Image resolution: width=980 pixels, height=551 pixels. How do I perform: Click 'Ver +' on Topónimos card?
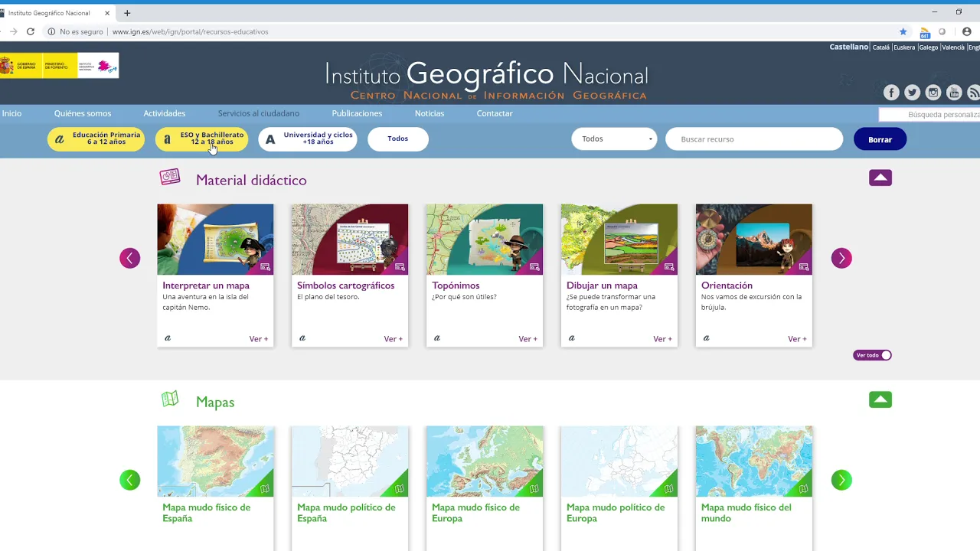point(528,339)
